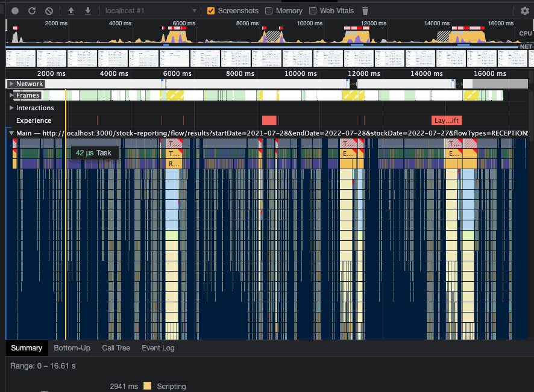534x392 pixels.
Task: Expand the Interactions track
Action: [x=11, y=108]
